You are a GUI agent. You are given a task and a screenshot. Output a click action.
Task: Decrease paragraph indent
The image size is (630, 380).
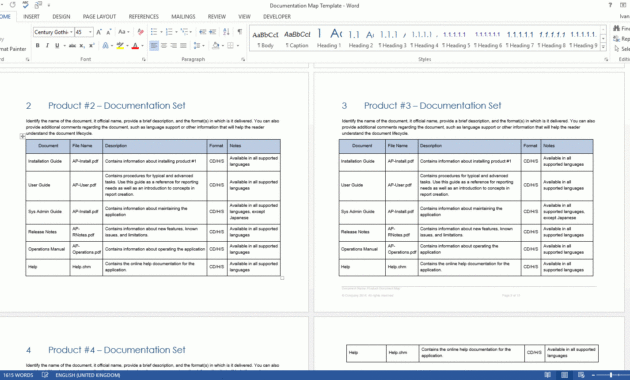[202, 32]
